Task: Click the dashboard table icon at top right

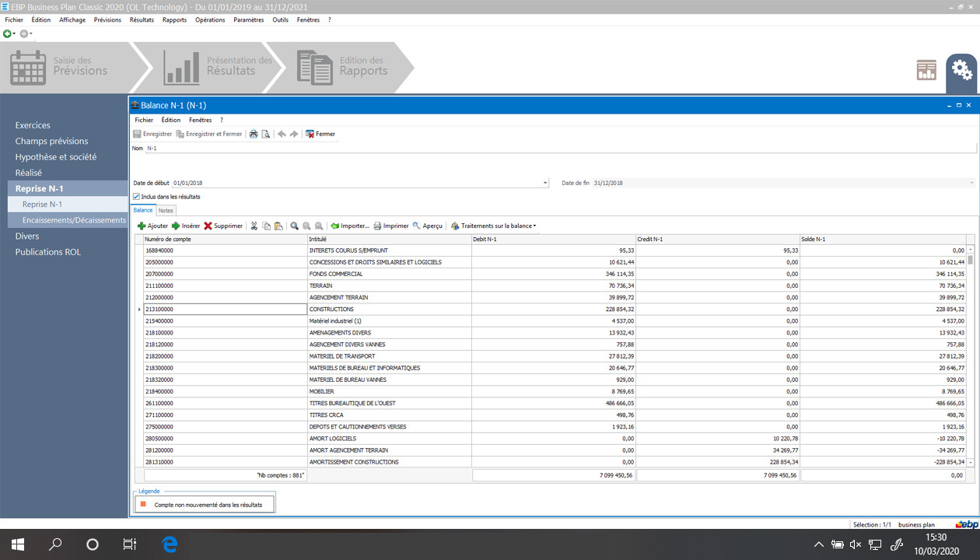Action: (926, 69)
